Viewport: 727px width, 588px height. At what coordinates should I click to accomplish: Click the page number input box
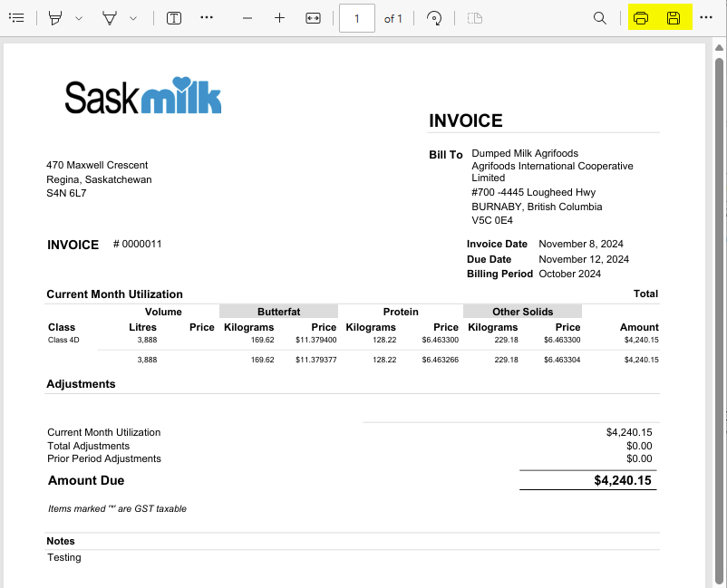pyautogui.click(x=357, y=18)
